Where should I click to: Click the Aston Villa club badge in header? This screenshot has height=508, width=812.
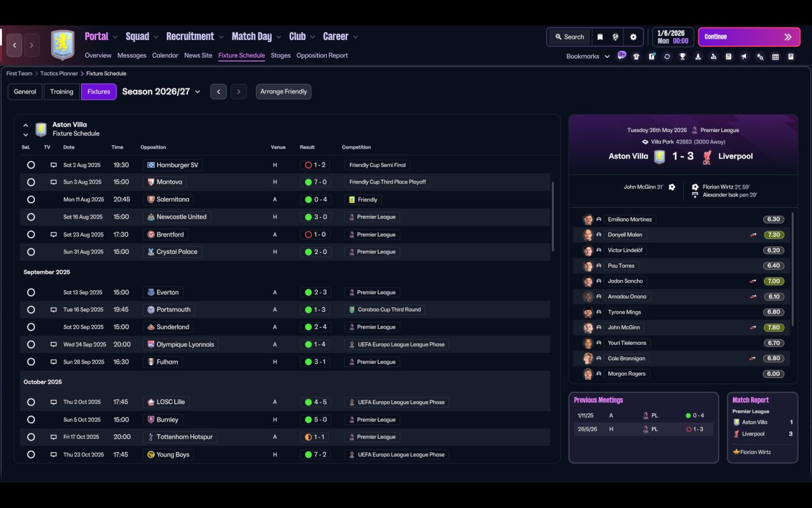click(x=62, y=45)
